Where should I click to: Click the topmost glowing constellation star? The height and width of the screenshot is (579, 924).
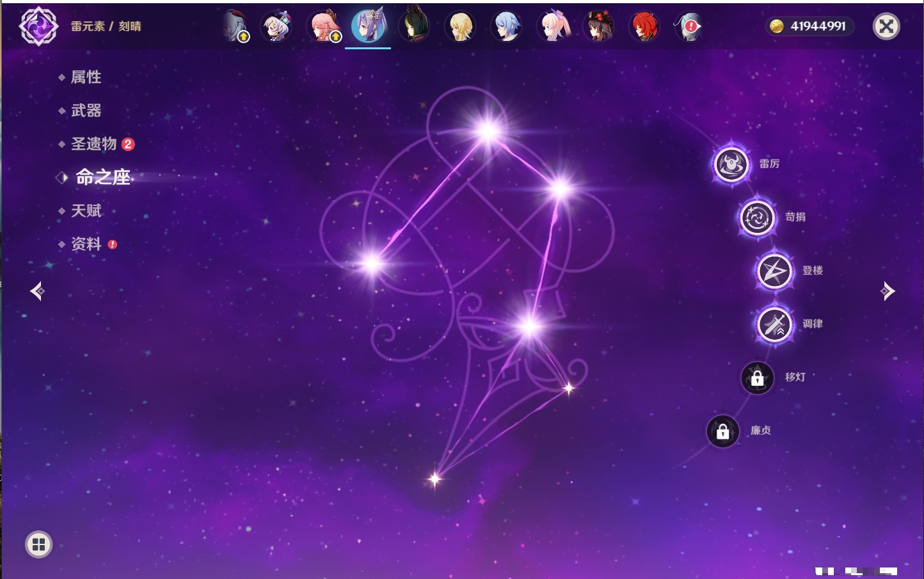click(x=488, y=132)
